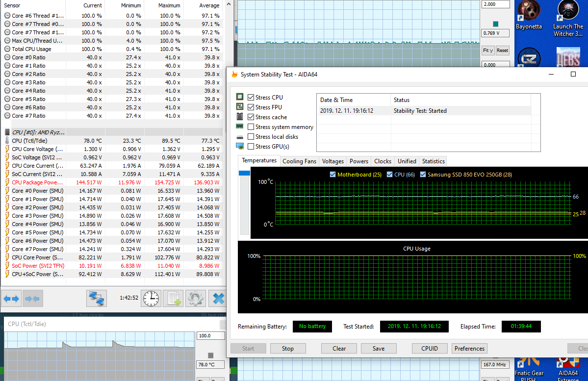The height and width of the screenshot is (381, 588).
Task: Open the AIDA64 Extreme desktop shortcut
Action: (x=568, y=369)
